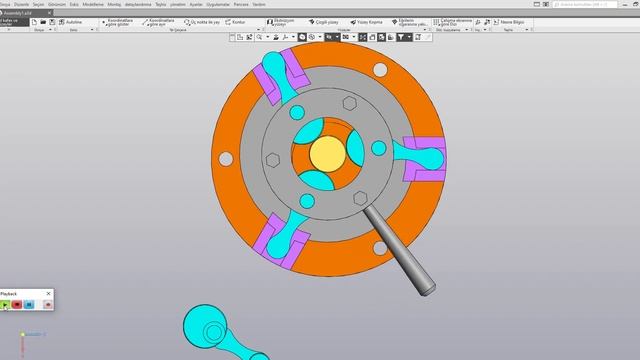640x360 pixels.
Task: Expand the Dosya toolbar group arrow
Action: point(50,30)
